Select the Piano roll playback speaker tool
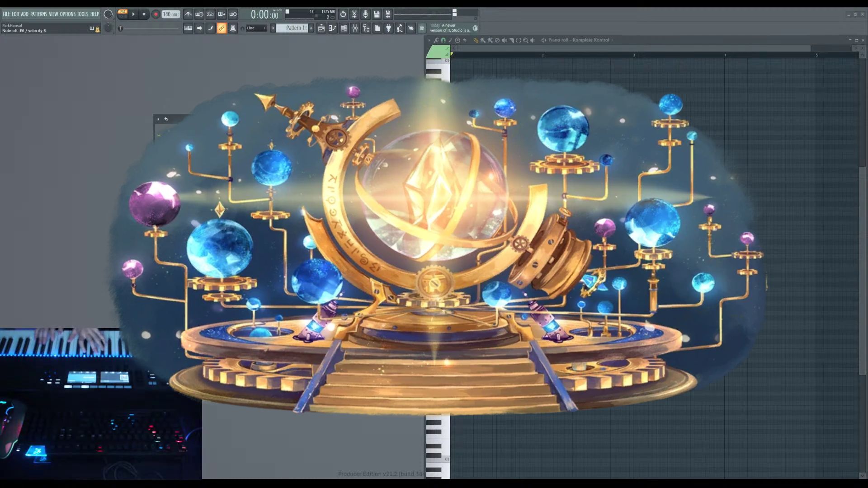Screen dimensions: 868x488 (x=533, y=40)
